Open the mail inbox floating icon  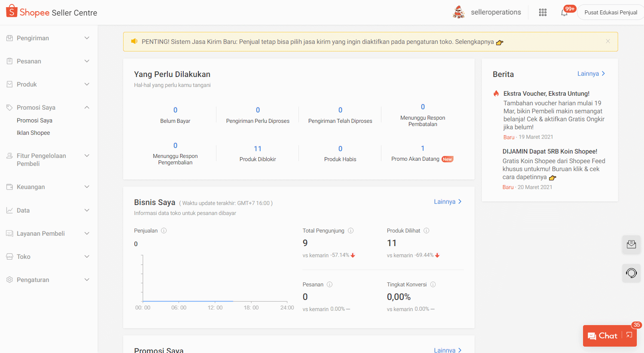631,245
